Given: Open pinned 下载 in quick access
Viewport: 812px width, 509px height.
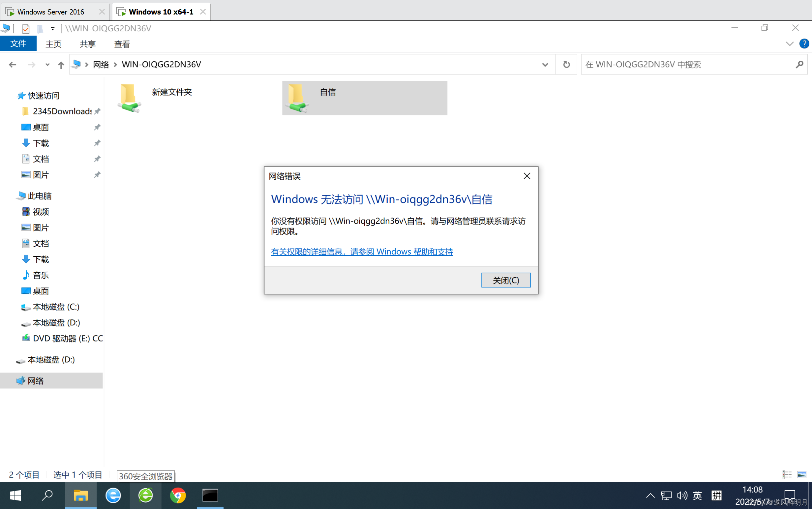Looking at the screenshot, I should 41,143.
